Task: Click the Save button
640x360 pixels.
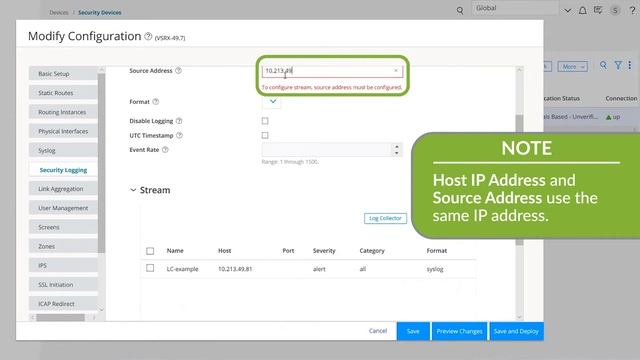Action: coord(413,331)
